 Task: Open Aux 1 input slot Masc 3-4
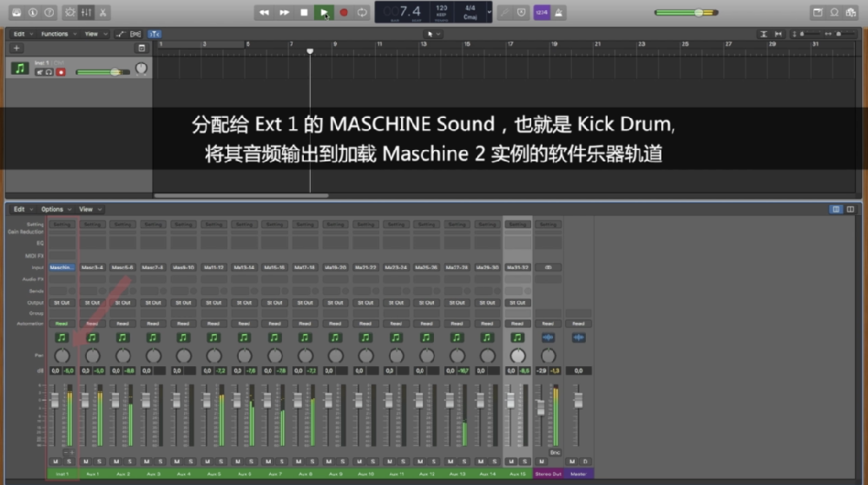click(93, 268)
